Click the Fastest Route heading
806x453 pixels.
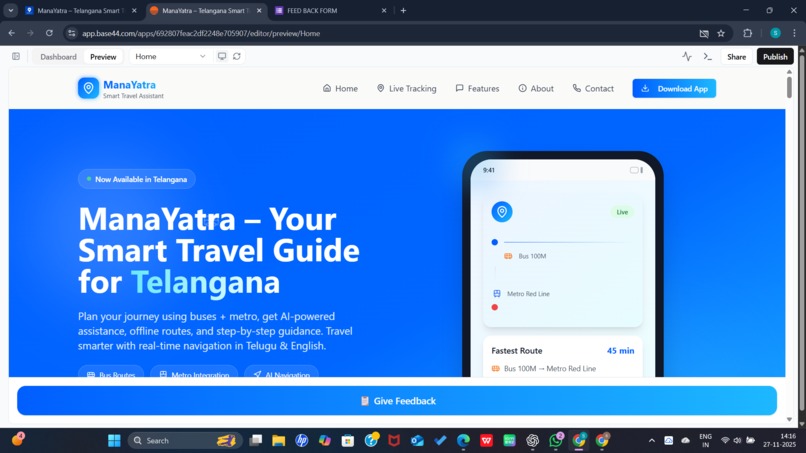pos(517,351)
